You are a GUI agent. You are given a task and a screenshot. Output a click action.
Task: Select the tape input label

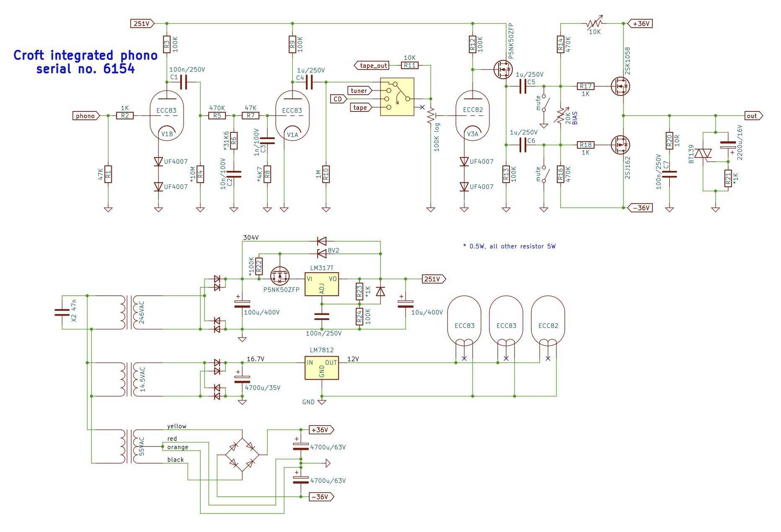coord(361,107)
